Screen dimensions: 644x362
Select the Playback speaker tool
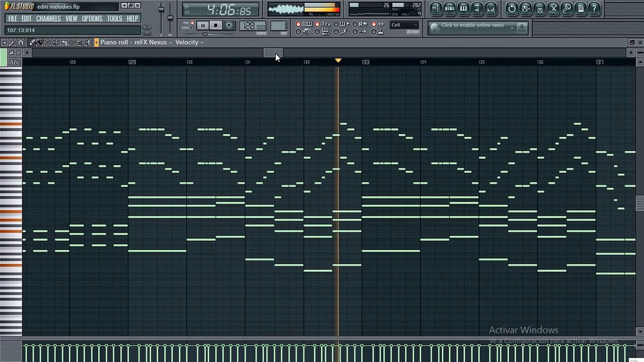[88, 43]
